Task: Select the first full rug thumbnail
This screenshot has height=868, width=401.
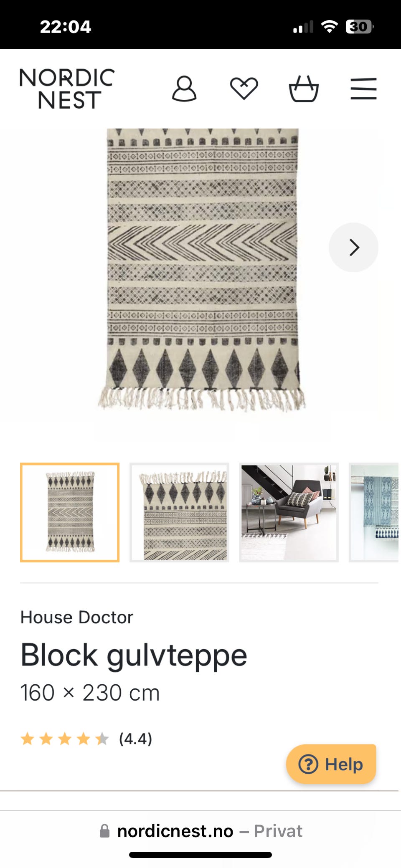Action: click(x=70, y=512)
